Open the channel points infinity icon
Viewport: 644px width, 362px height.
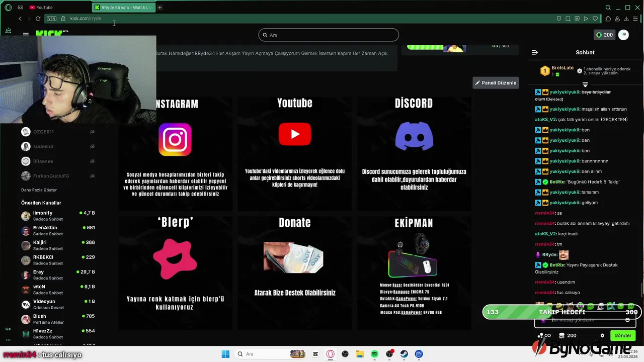click(x=544, y=335)
